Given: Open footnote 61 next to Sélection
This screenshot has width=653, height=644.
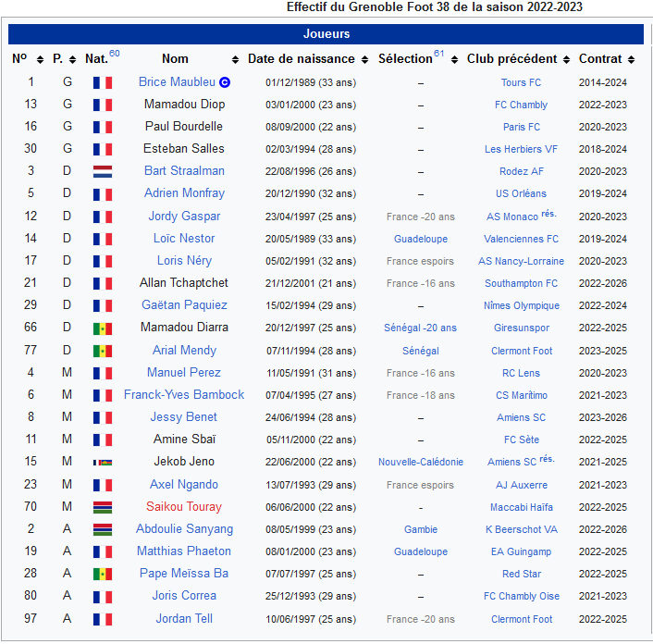Looking at the screenshot, I should click(439, 54).
